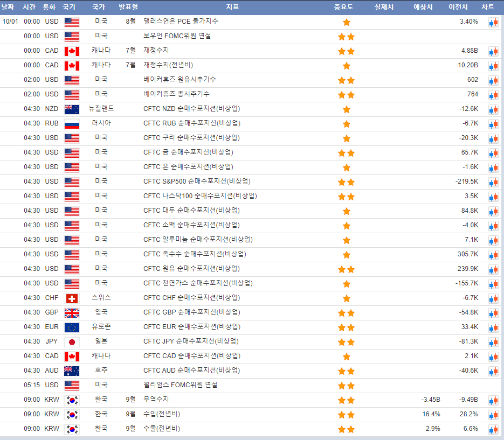Select the 수출(전년비) indicator link
This screenshot has width=504, height=440.
point(162,429)
